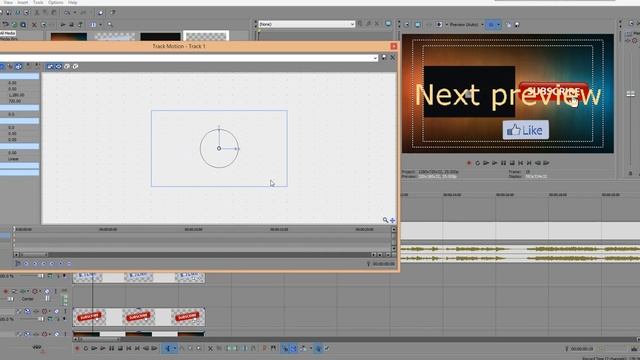Insert a marker from bottom toolbar
Screen dimensions: 640x360
click(264, 349)
